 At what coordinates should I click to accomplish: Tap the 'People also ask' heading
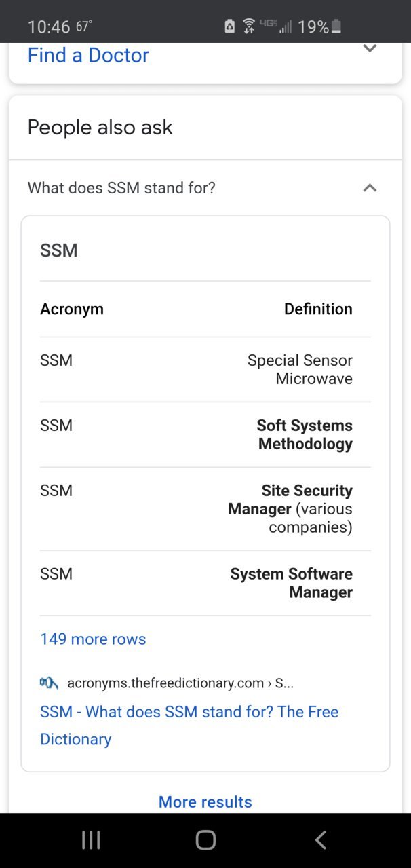pos(100,127)
